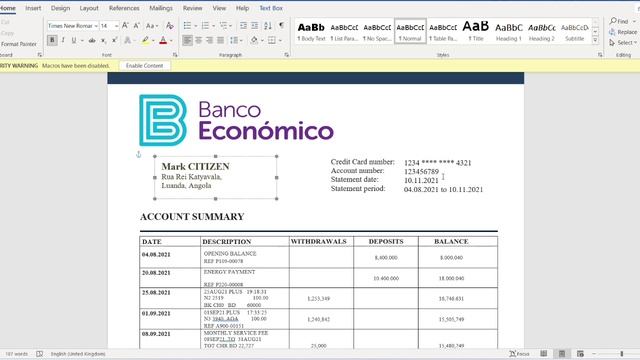Click the text box anchor icon
640x360 pixels.
click(138, 154)
